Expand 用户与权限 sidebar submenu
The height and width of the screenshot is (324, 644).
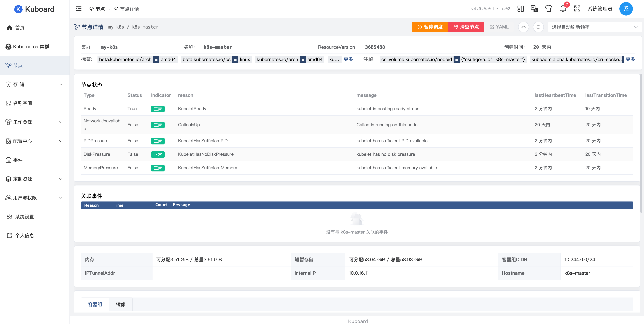[35, 198]
